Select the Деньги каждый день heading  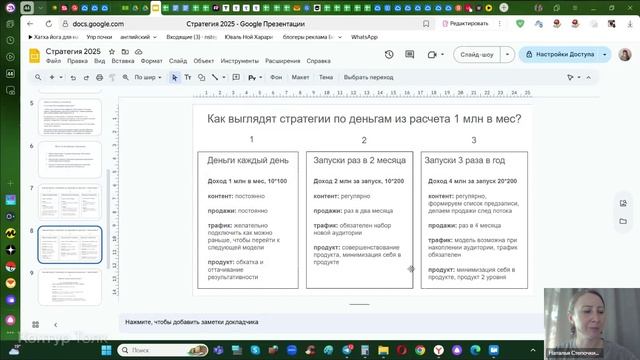[x=248, y=160]
